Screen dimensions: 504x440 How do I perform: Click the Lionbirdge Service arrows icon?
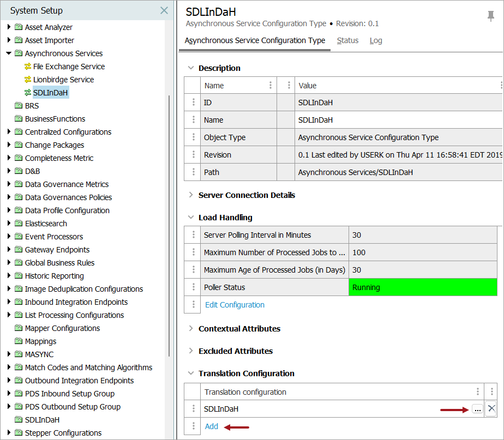[28, 80]
